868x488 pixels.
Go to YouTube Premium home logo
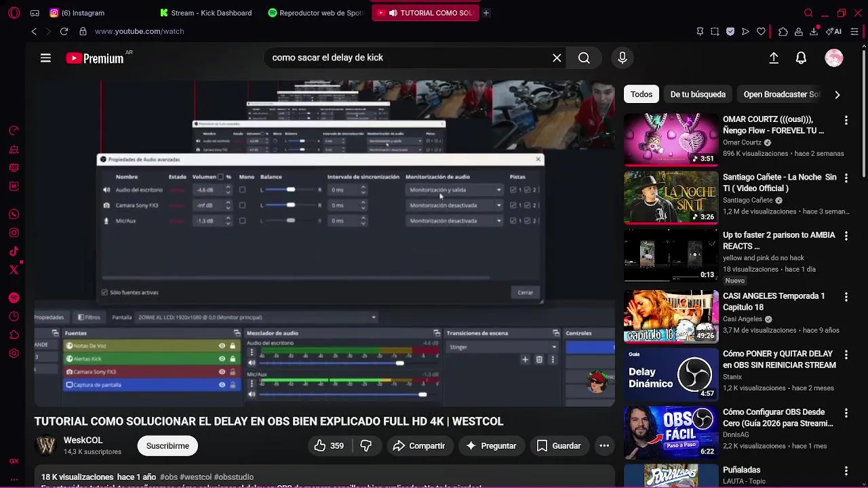pos(94,58)
